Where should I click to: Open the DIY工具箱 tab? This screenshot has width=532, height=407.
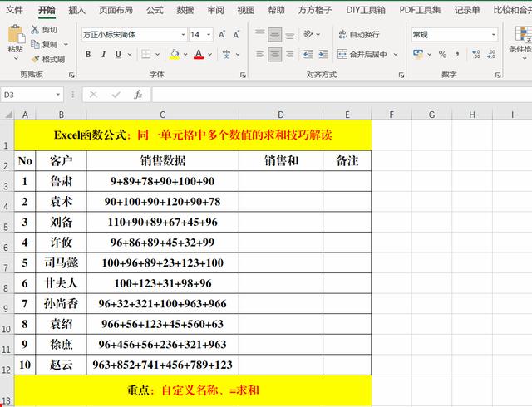click(x=366, y=10)
